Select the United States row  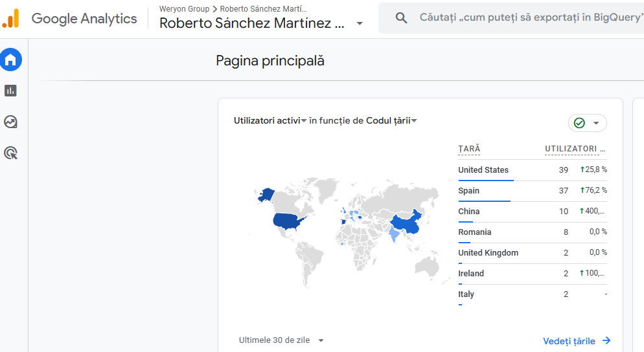[x=533, y=170]
